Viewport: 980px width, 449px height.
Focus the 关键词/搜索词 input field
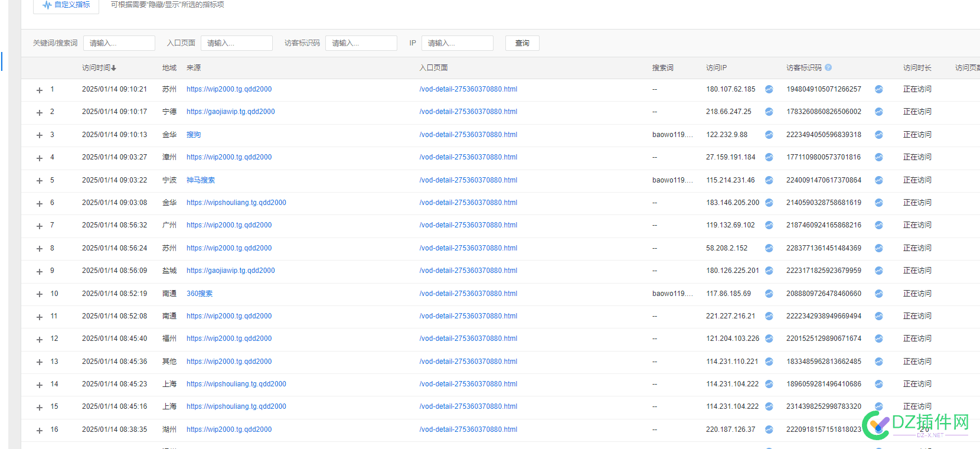tap(119, 43)
